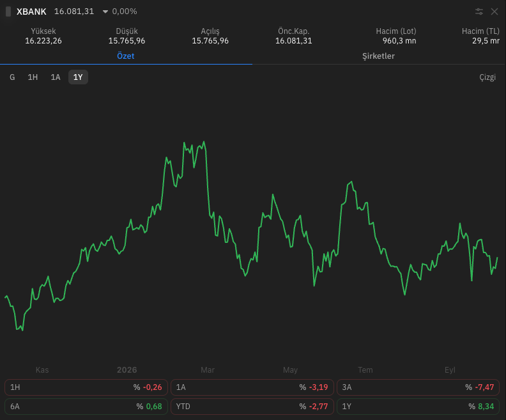
Task: Click the May label on chart axis
Action: 290,370
